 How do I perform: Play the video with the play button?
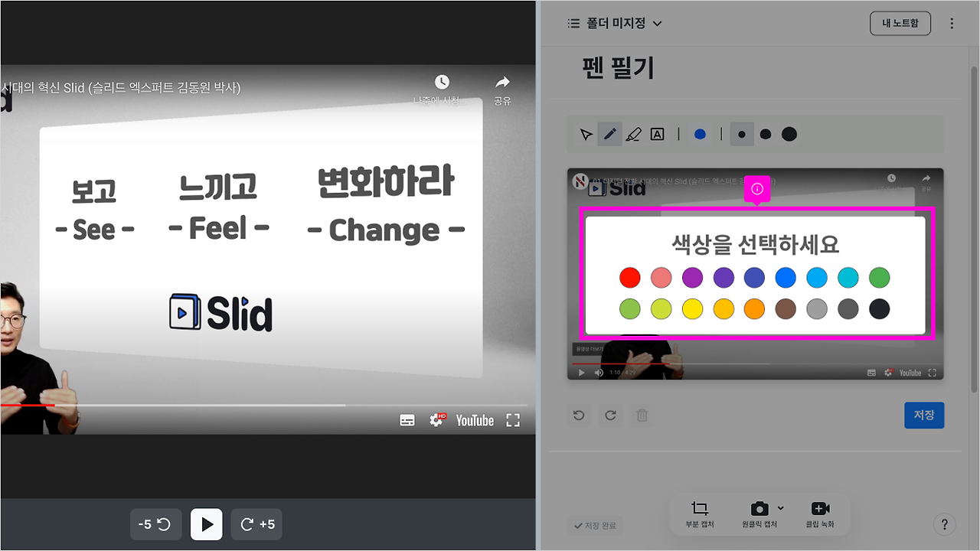(206, 523)
